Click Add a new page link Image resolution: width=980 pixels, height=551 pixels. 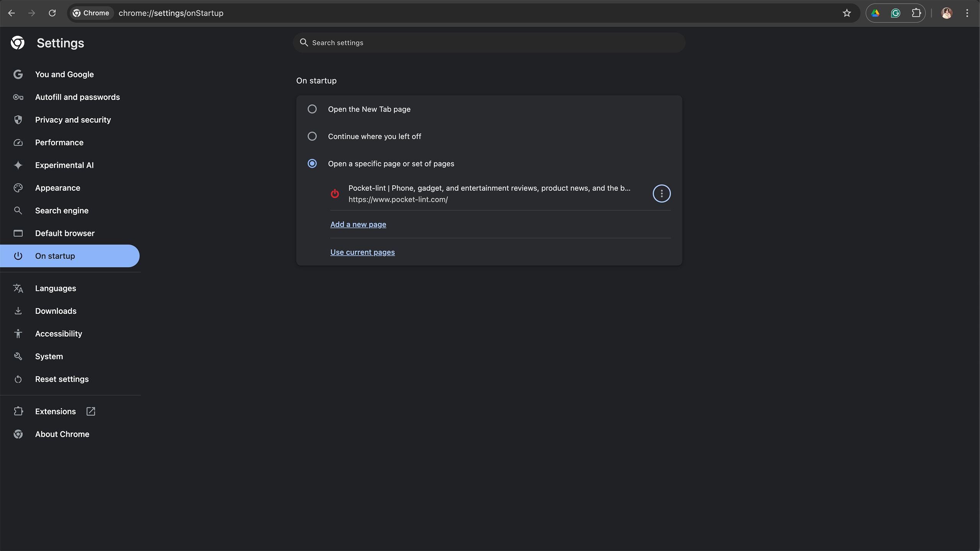358,224
